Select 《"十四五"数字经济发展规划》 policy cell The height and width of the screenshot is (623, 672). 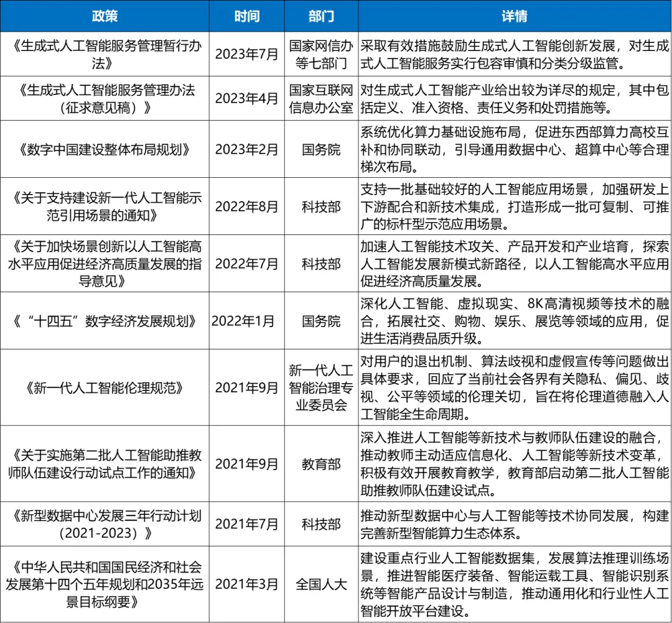(105, 321)
